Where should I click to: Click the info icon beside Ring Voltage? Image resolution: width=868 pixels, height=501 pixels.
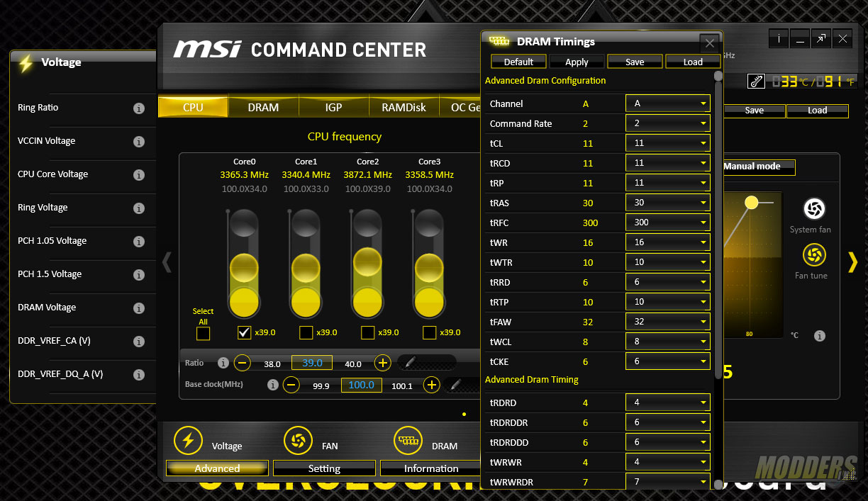139,208
